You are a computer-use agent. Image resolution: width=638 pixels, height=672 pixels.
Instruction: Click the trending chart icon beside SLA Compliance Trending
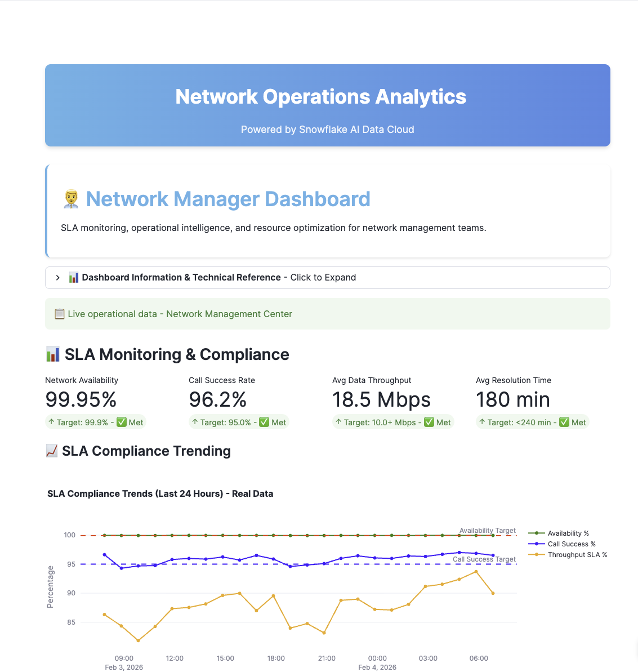[51, 451]
